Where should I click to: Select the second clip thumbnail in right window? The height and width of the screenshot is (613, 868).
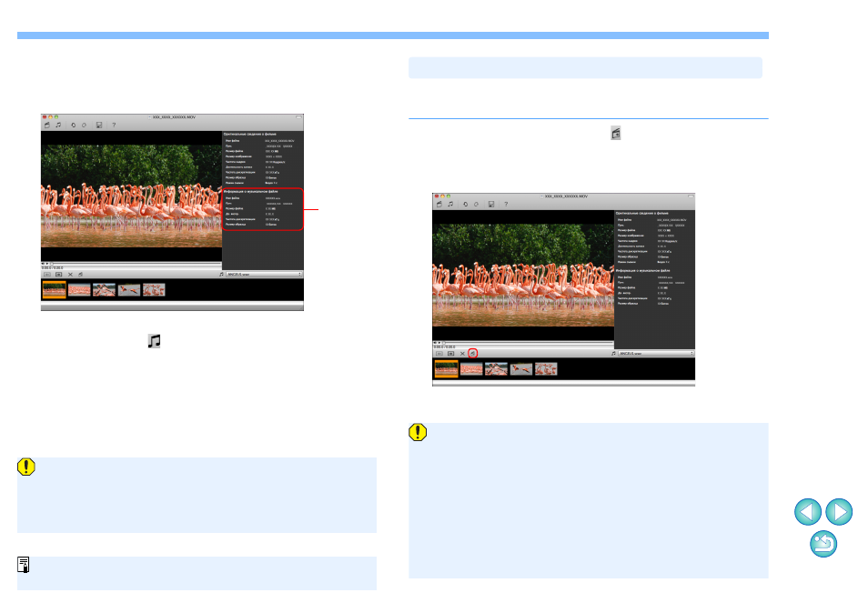pos(471,369)
